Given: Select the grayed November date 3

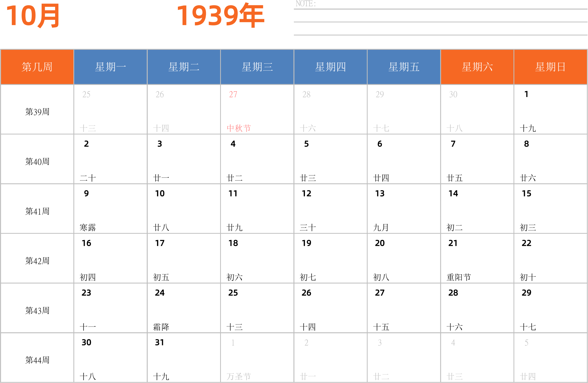Looking at the screenshot, I should (380, 343).
